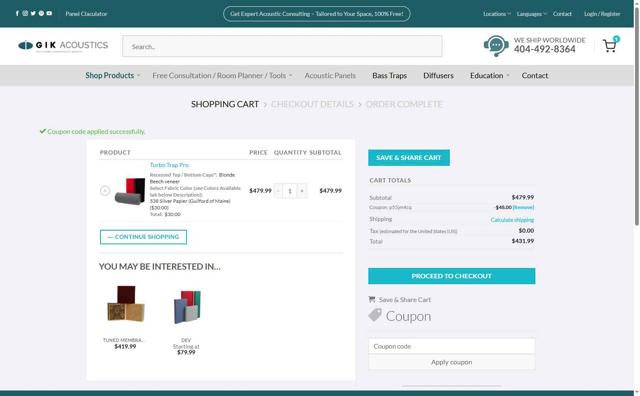The height and width of the screenshot is (396, 640).
Task: Go to Acoustic Panels page
Action: [330, 76]
